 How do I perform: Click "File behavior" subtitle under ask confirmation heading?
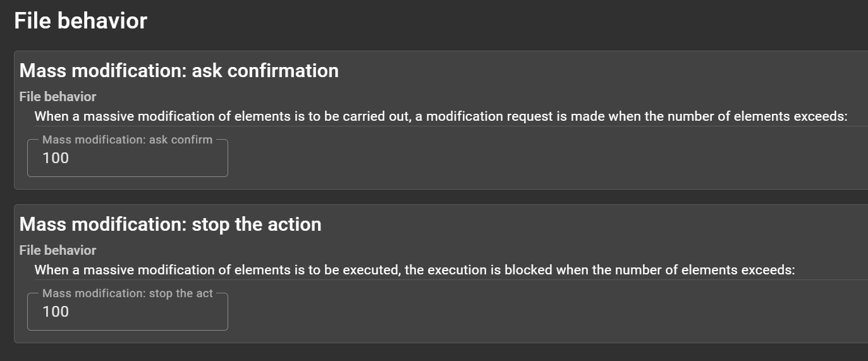(x=58, y=97)
